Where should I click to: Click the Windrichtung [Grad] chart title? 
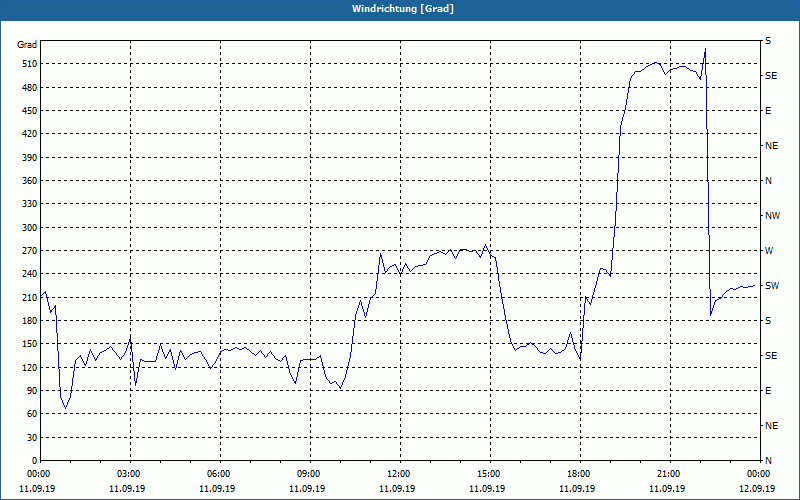[x=403, y=9]
